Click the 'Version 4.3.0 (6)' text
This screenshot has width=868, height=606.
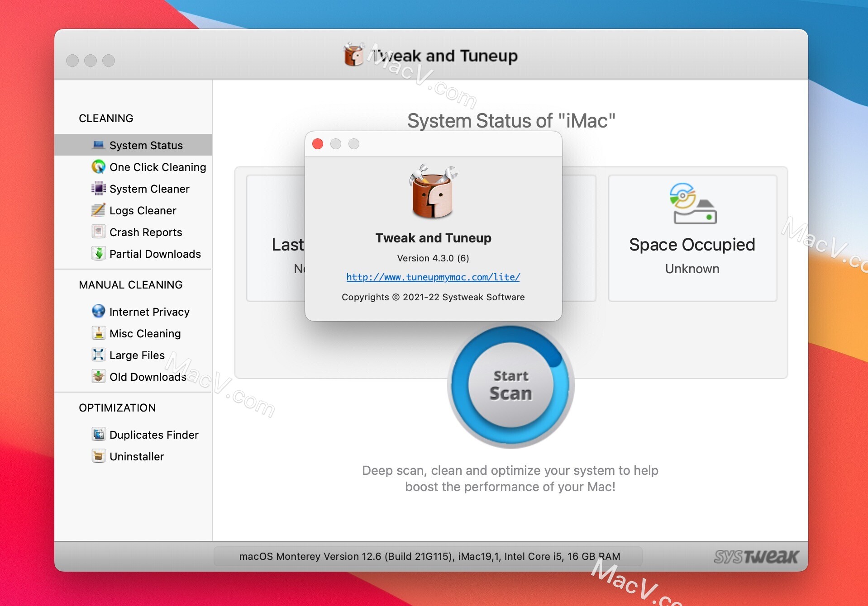(433, 258)
